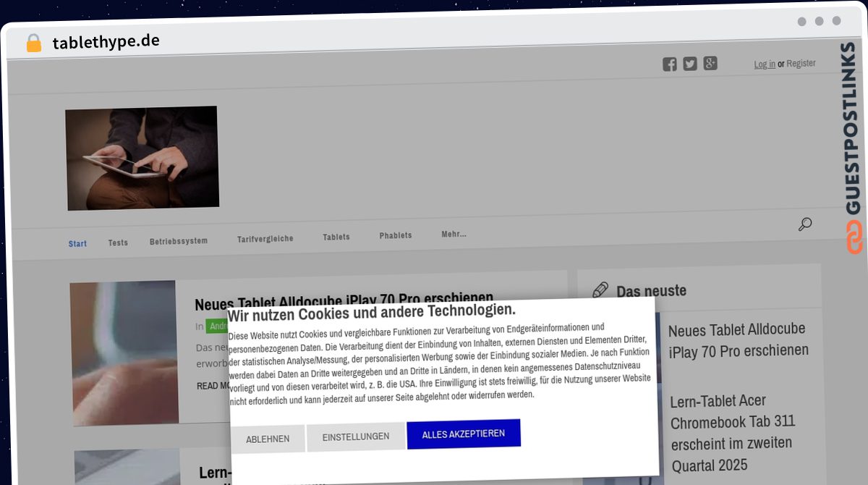Screen dimensions: 868x485
Task: Go to the Betriebssystem section
Action: point(179,241)
